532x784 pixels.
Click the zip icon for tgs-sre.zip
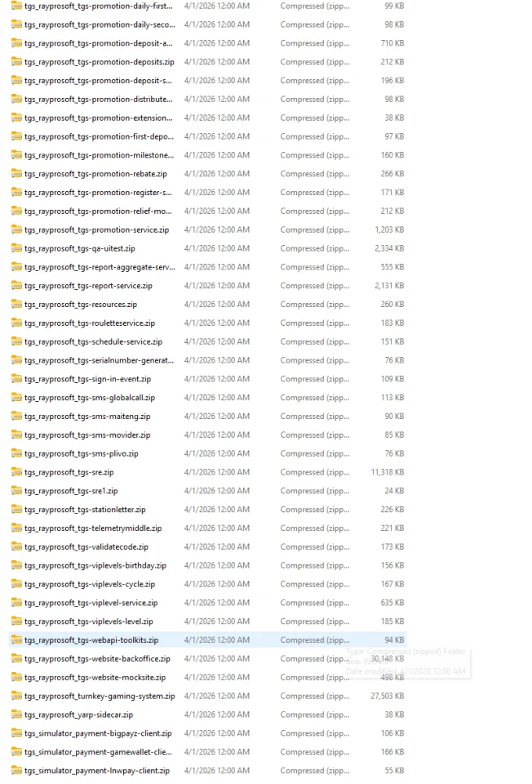[x=16, y=473]
